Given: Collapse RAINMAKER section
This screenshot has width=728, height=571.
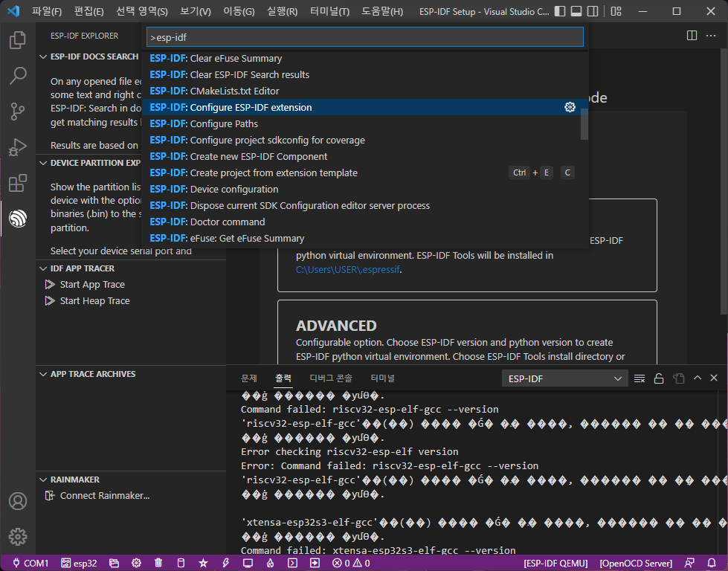Looking at the screenshot, I should click(x=43, y=480).
